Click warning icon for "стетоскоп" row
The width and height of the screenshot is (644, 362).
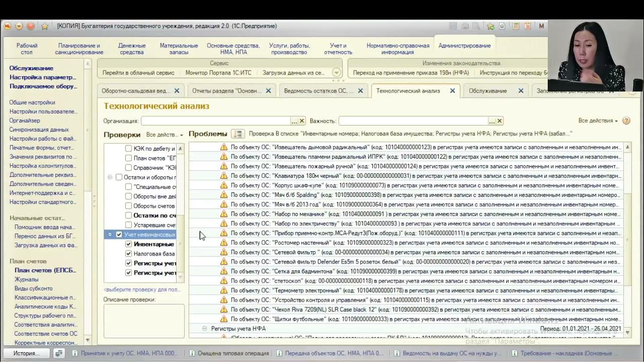coord(224,281)
